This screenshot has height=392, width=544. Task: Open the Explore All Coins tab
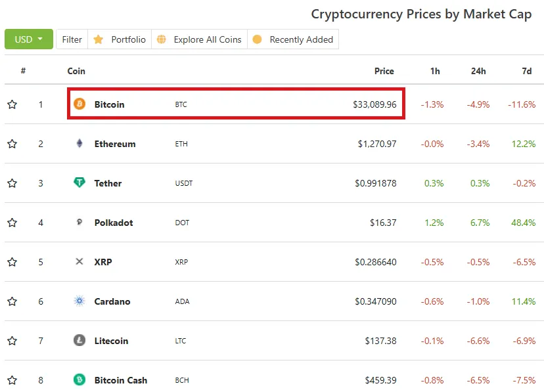200,39
